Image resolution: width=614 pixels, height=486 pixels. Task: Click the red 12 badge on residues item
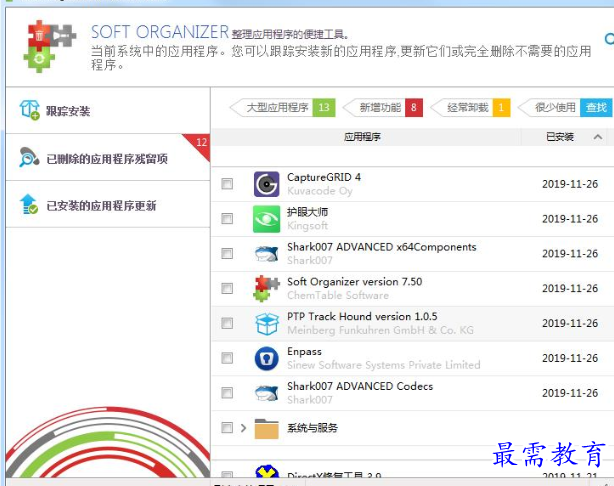pos(201,143)
